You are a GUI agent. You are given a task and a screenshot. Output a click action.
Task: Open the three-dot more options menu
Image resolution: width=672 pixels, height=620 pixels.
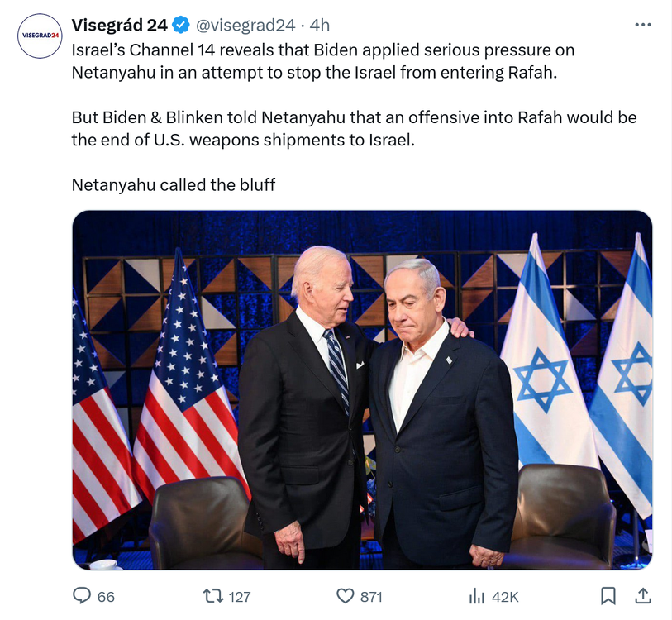642,25
